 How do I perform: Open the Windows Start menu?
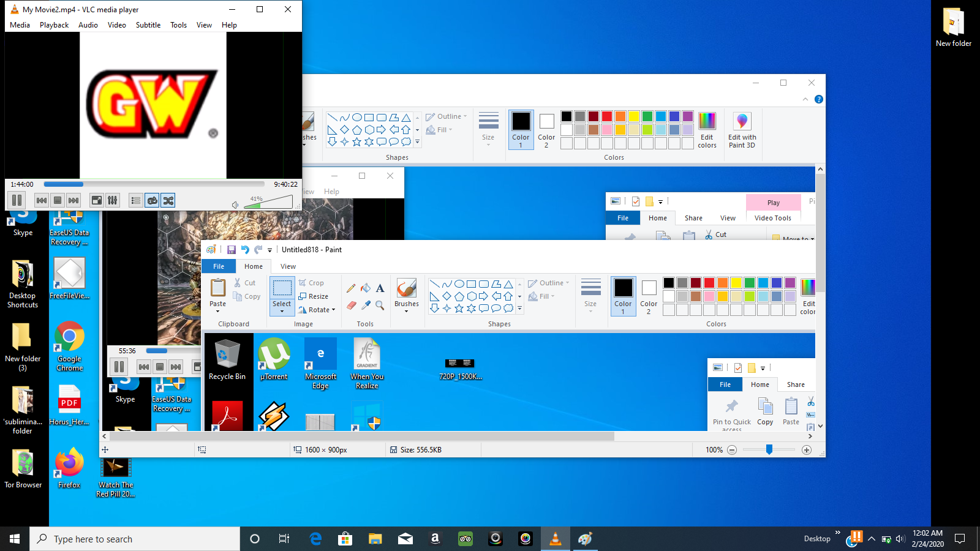click(15, 539)
